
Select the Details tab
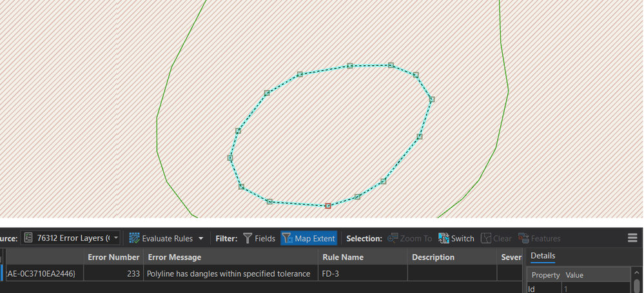(543, 256)
